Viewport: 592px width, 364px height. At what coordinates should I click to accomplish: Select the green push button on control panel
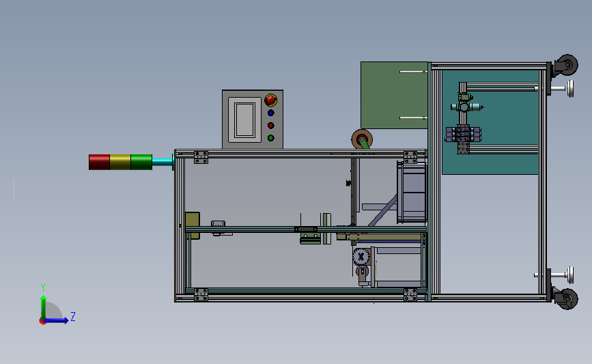(x=270, y=138)
